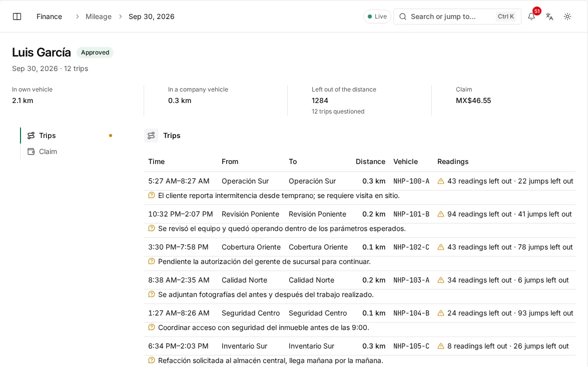Click the question icon beside 'Pendiente la autorización' note
588x367 pixels.
pos(152,261)
